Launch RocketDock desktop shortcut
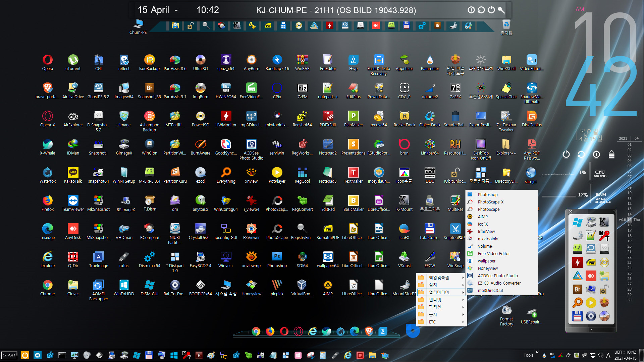The height and width of the screenshot is (362, 644). coord(404,119)
